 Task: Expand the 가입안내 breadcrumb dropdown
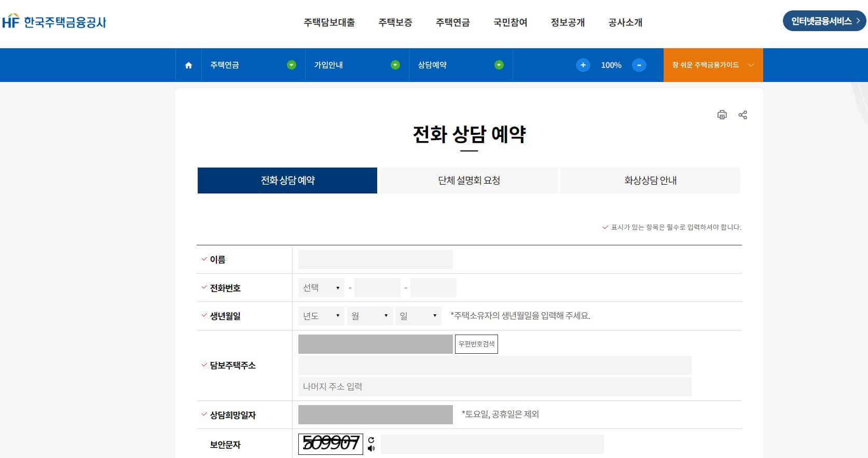point(395,65)
